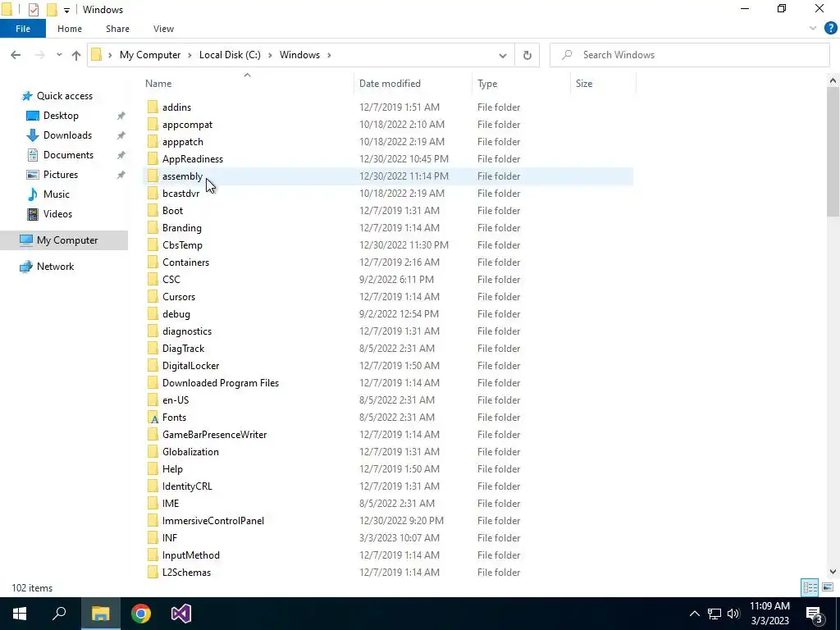Show hidden tray icons chevron

(x=694, y=614)
